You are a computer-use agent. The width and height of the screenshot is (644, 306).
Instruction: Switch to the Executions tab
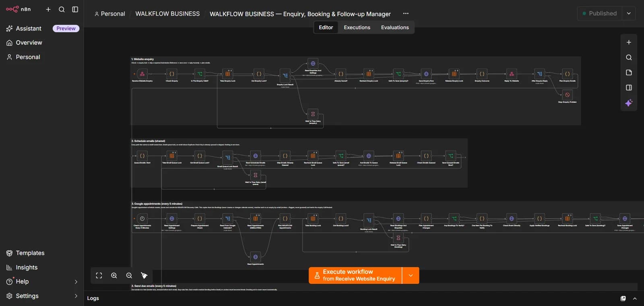point(357,27)
